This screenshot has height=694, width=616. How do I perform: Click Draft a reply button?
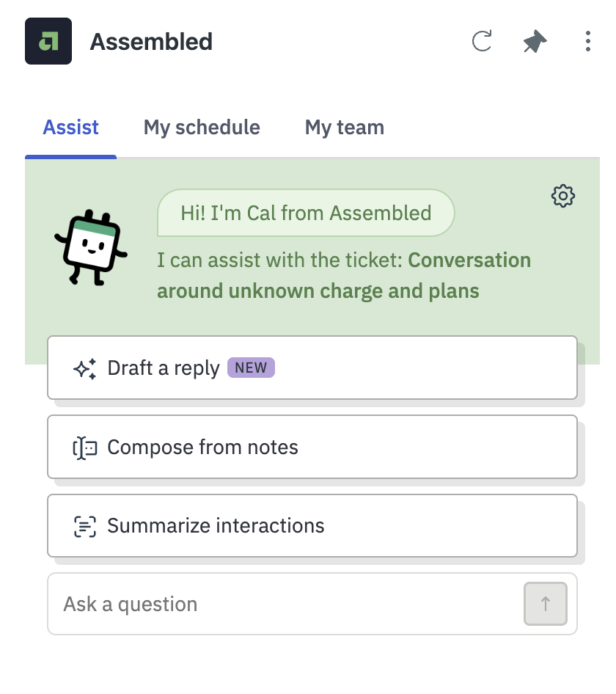tap(312, 368)
